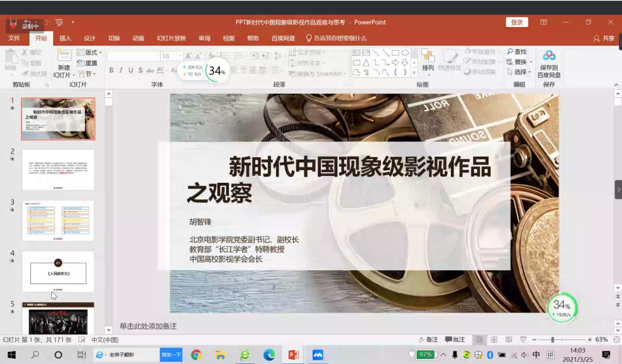
Task: Click the 查找 (Find) magnifier icon
Action: [x=510, y=52]
